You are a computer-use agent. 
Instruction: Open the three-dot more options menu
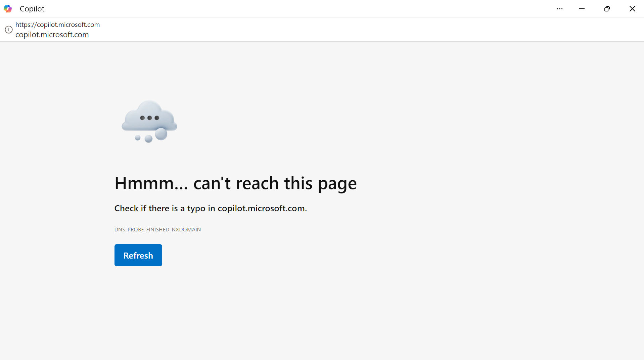tap(559, 9)
